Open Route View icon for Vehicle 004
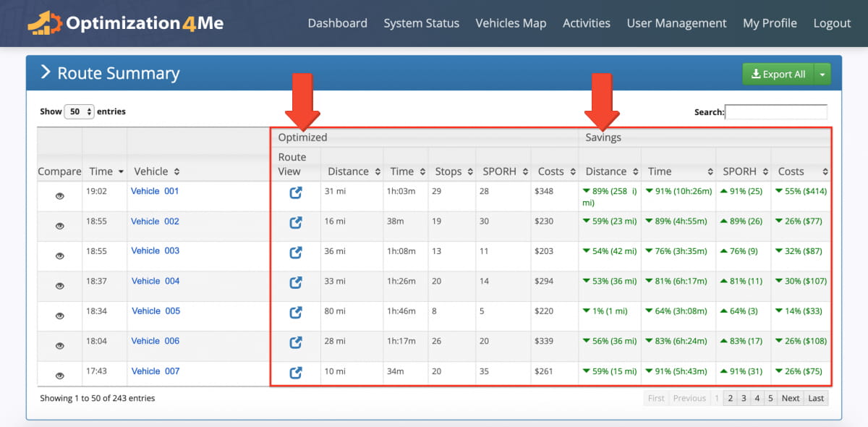The image size is (868, 427). coord(295,282)
